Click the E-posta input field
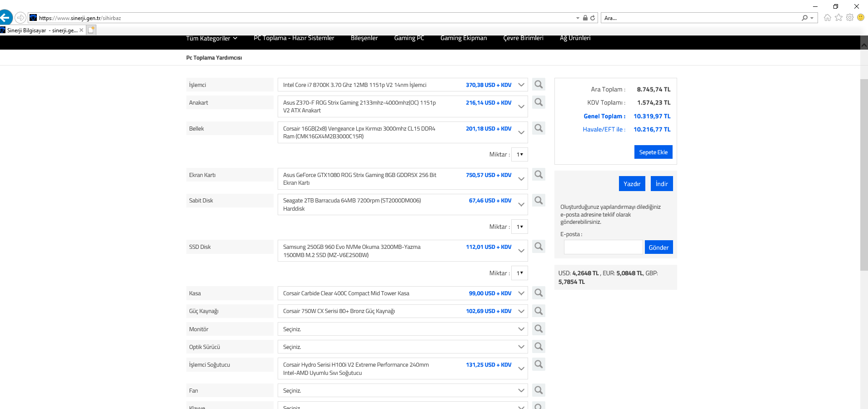The height and width of the screenshot is (409, 868). (604, 247)
